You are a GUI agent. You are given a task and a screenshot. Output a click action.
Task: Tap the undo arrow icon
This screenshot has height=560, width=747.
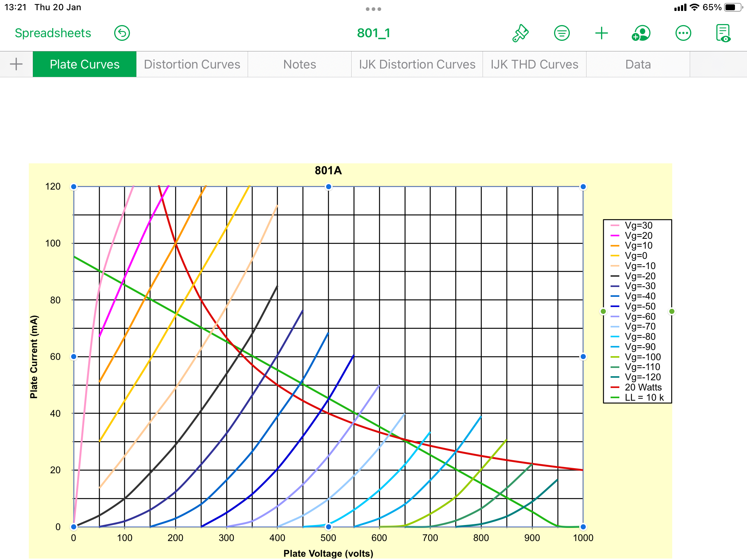(122, 33)
